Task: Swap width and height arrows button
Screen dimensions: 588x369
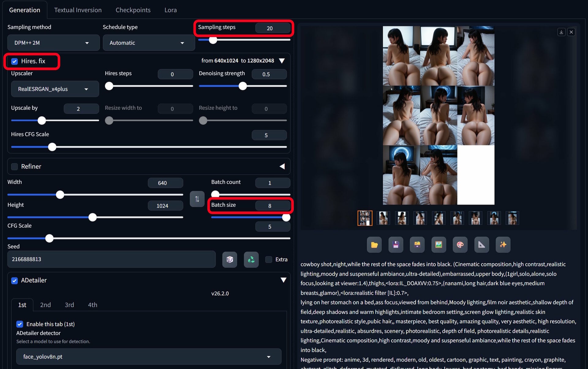Action: pyautogui.click(x=197, y=199)
